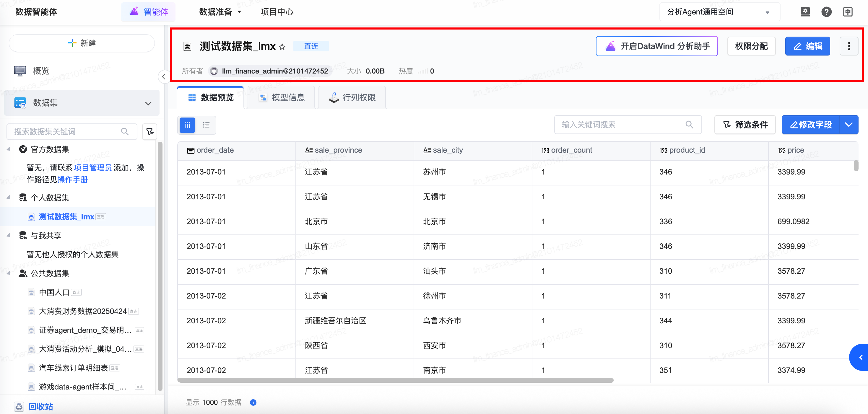Click the 数据智能体 app title
The width and height of the screenshot is (868, 414).
(36, 12)
